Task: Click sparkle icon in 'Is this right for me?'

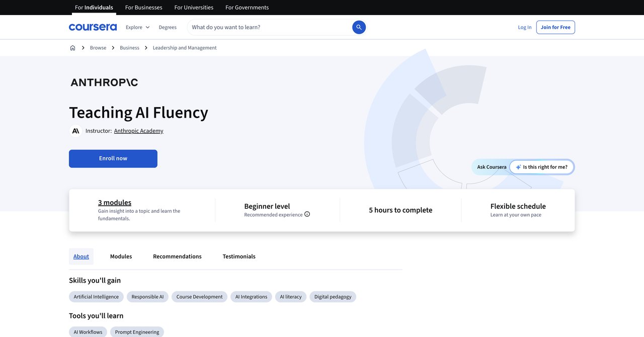Action: (518, 167)
